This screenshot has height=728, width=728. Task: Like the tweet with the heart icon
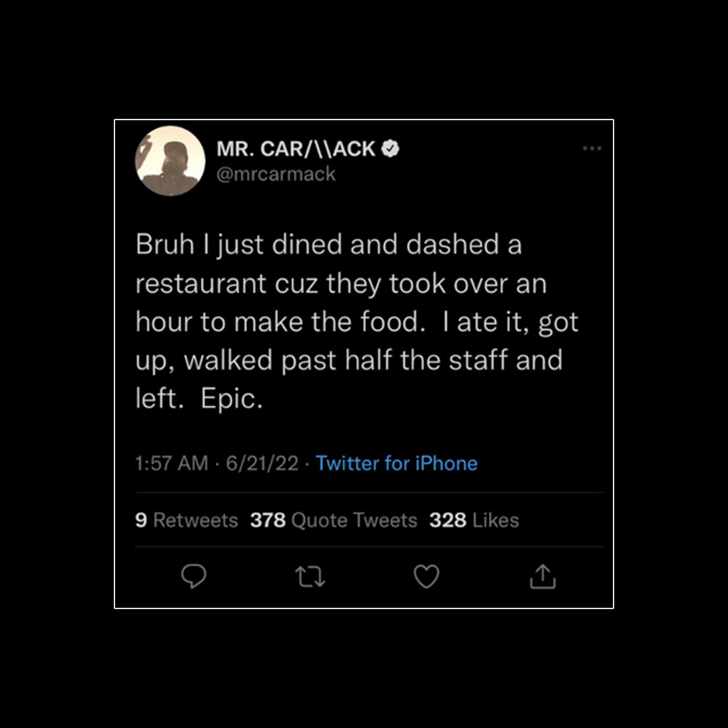point(426,577)
